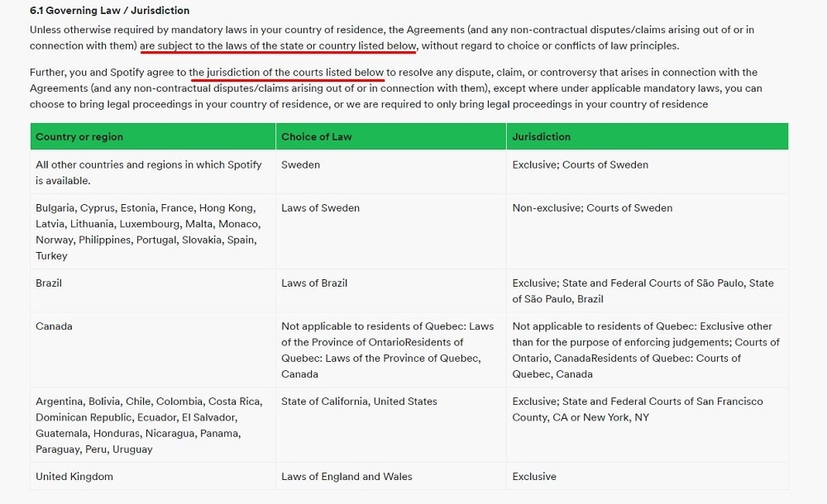Click 'Non-exclusive; Courts of Sweden' cell
Screen dimensions: 827x504
pos(648,231)
